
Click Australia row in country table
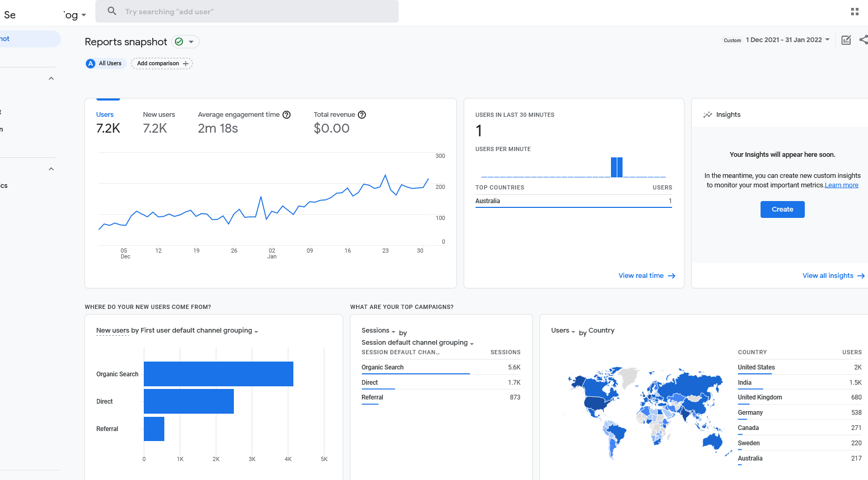pos(800,458)
